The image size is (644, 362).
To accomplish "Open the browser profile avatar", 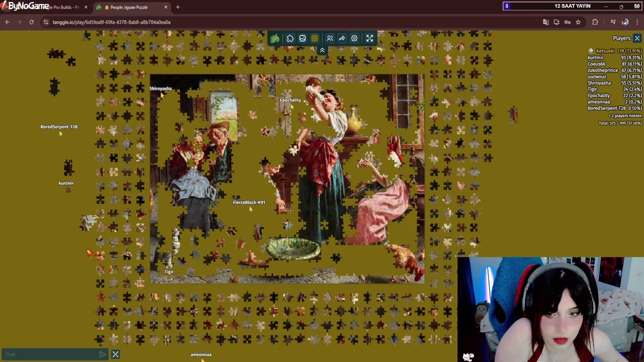I will pyautogui.click(x=625, y=22).
